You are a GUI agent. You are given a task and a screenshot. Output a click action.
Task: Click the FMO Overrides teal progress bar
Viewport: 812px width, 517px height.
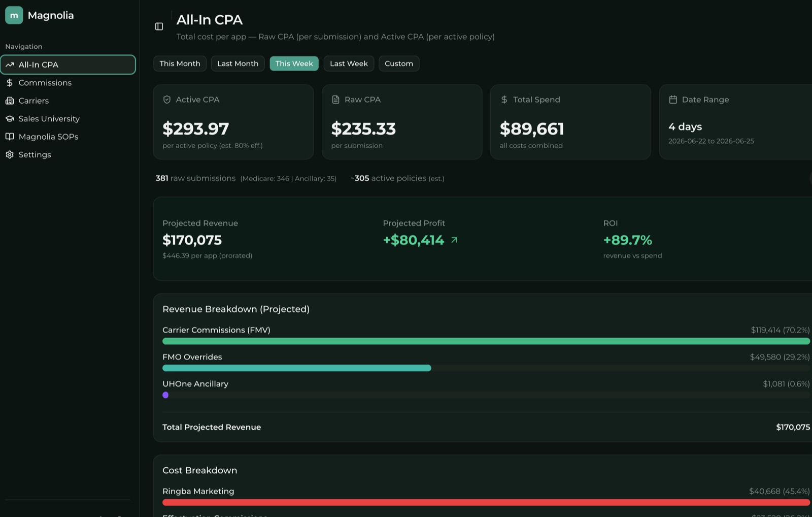point(297,368)
